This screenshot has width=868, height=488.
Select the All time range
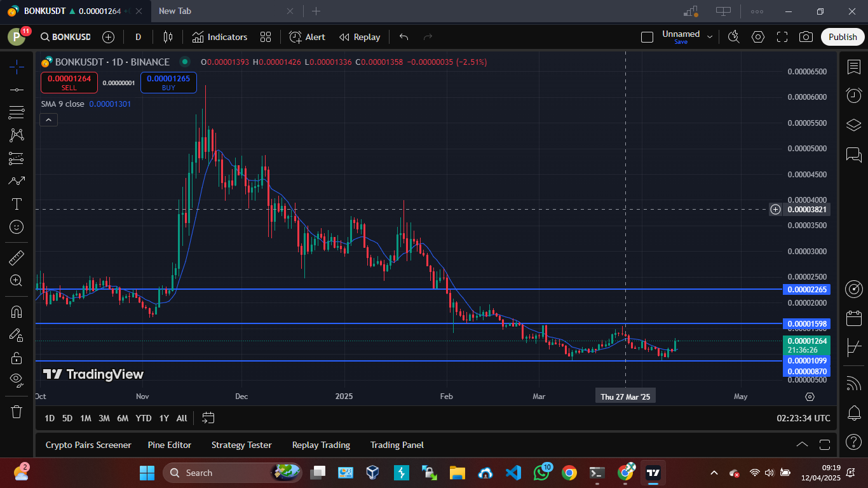[182, 418]
